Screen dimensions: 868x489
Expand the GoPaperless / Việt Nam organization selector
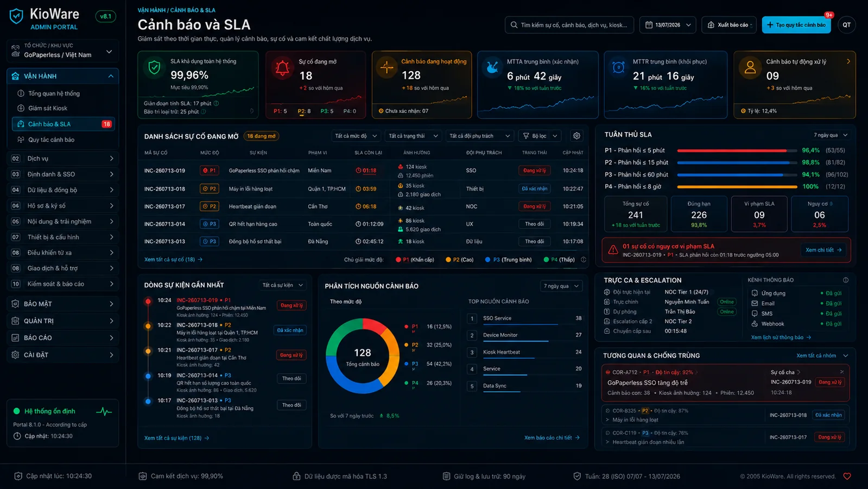[63, 51]
